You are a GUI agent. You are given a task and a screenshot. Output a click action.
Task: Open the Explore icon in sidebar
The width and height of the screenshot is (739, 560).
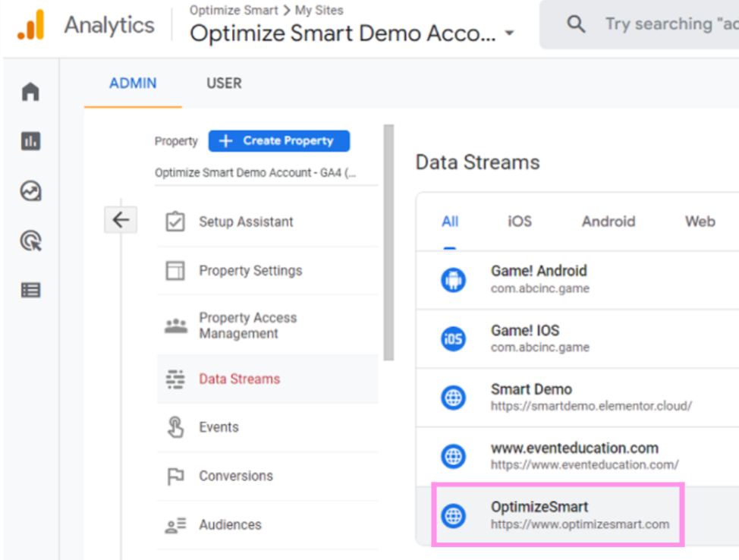pos(30,191)
